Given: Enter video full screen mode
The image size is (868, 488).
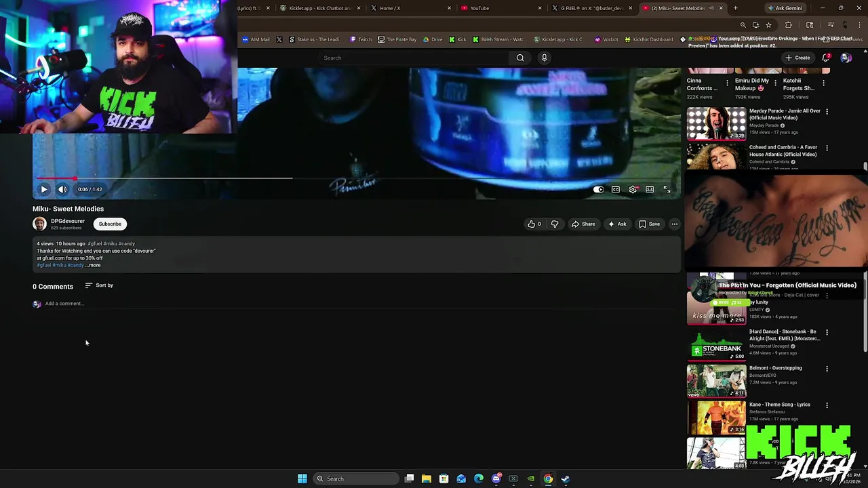Looking at the screenshot, I should point(667,190).
